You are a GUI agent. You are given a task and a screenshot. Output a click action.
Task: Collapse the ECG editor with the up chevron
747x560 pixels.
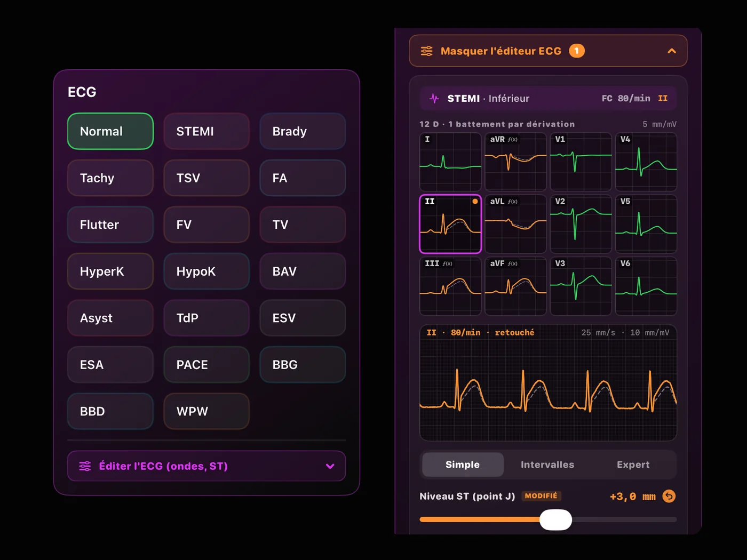coord(672,51)
